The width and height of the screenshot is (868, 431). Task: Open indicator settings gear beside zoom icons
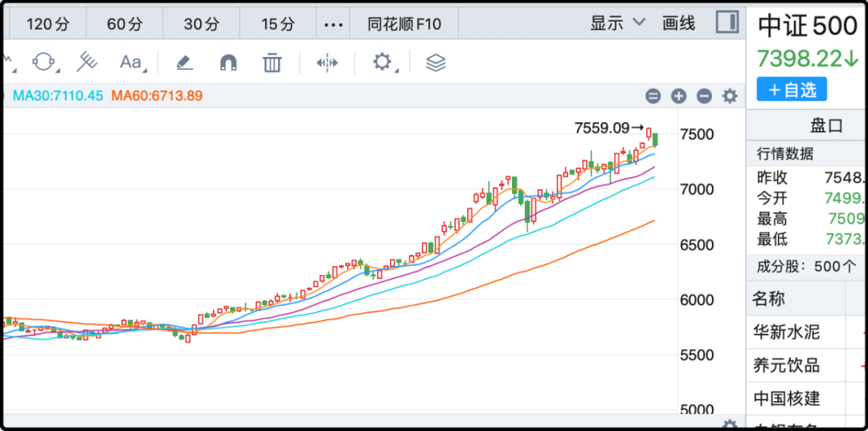[730, 96]
